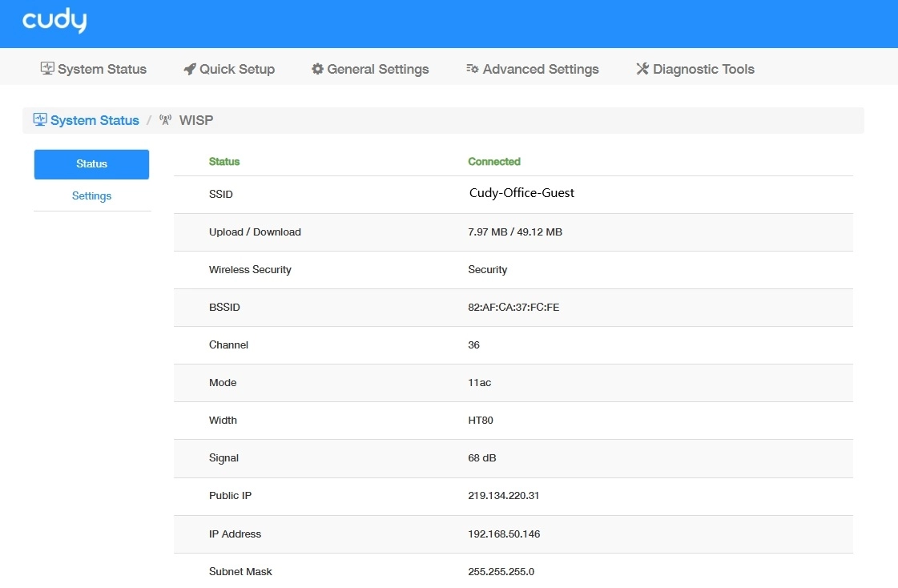Click the Width value HT80
This screenshot has height=588, width=898.
[481, 421]
